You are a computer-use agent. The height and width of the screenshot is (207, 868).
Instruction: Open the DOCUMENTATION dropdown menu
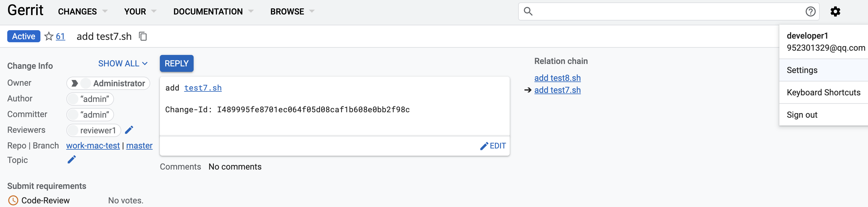coord(213,12)
